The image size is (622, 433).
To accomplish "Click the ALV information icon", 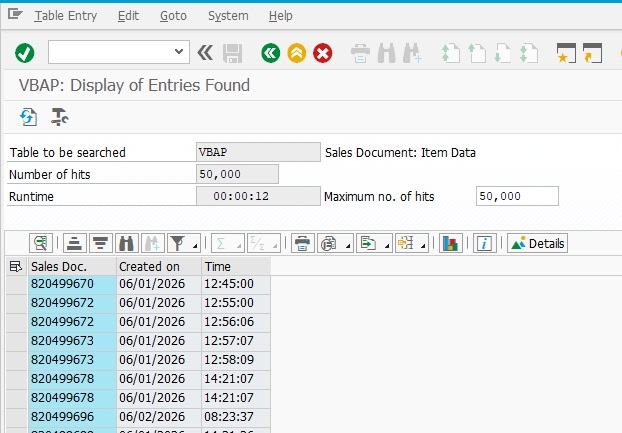I will [484, 243].
